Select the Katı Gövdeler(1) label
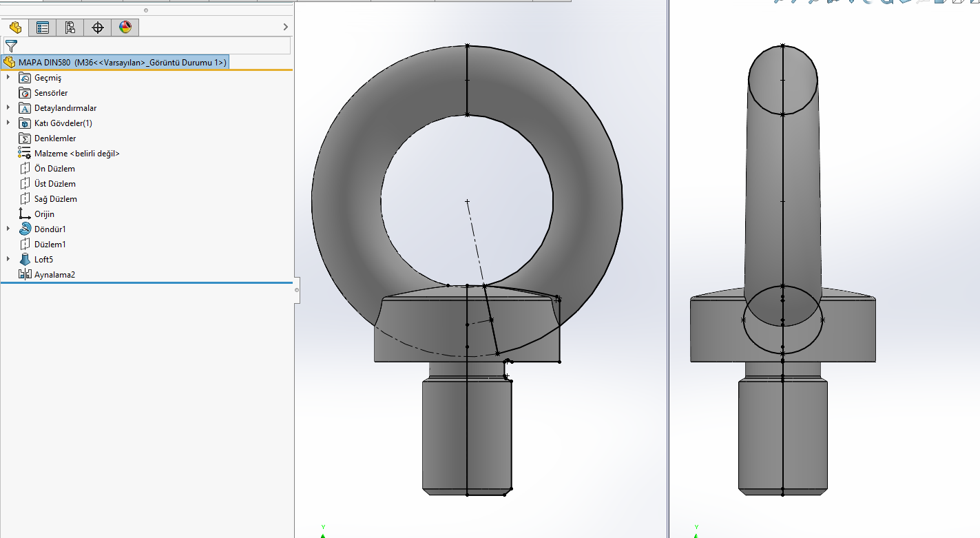 click(63, 123)
